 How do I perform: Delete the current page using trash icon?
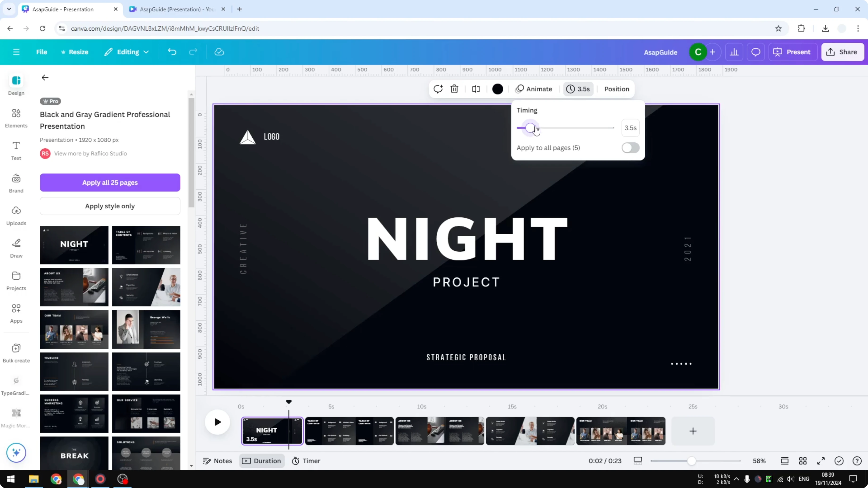454,89
